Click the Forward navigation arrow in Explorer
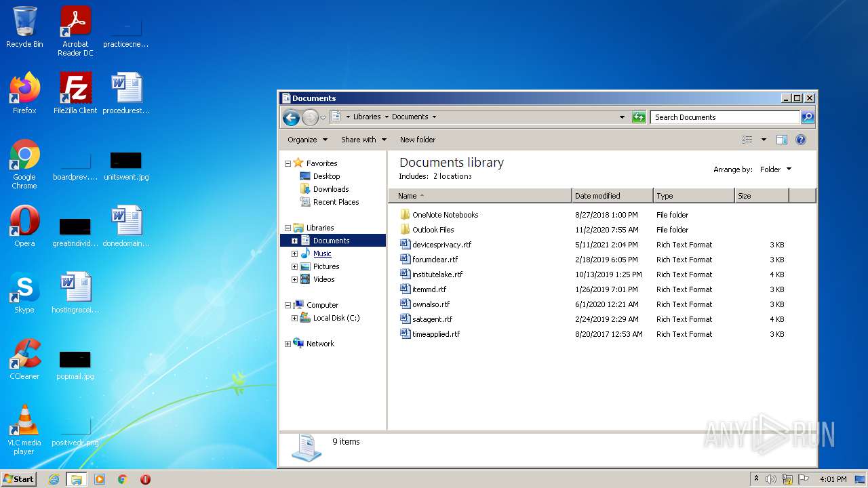Image resolution: width=868 pixels, height=488 pixels. [310, 117]
